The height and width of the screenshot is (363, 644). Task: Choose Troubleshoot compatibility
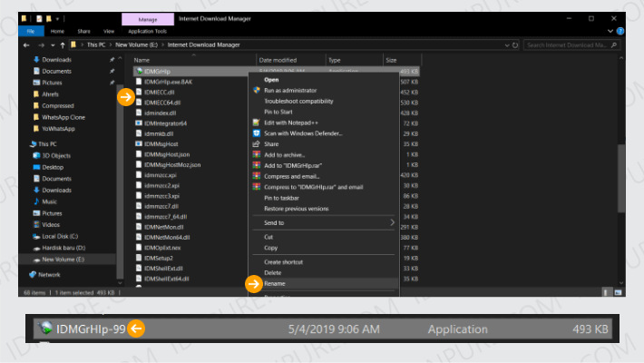tap(298, 101)
